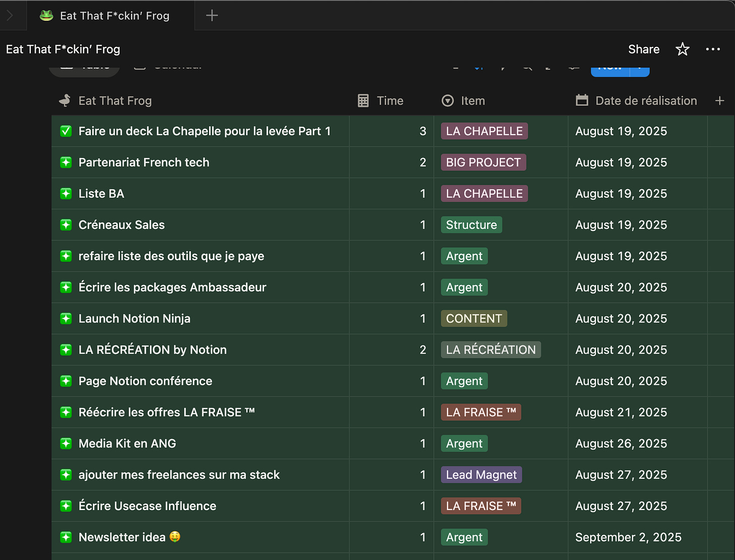Click the frog icon in the window tab
The image size is (735, 560).
pos(46,16)
